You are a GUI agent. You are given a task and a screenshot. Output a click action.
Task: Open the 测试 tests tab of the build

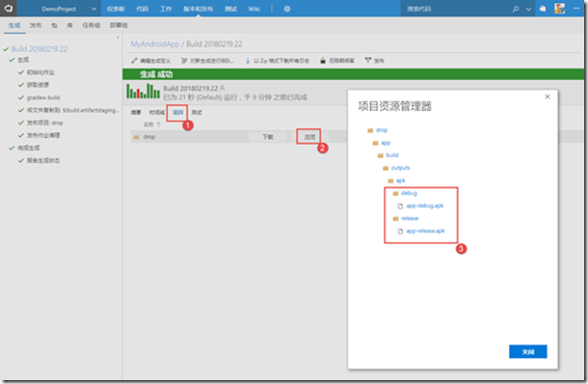click(x=197, y=112)
